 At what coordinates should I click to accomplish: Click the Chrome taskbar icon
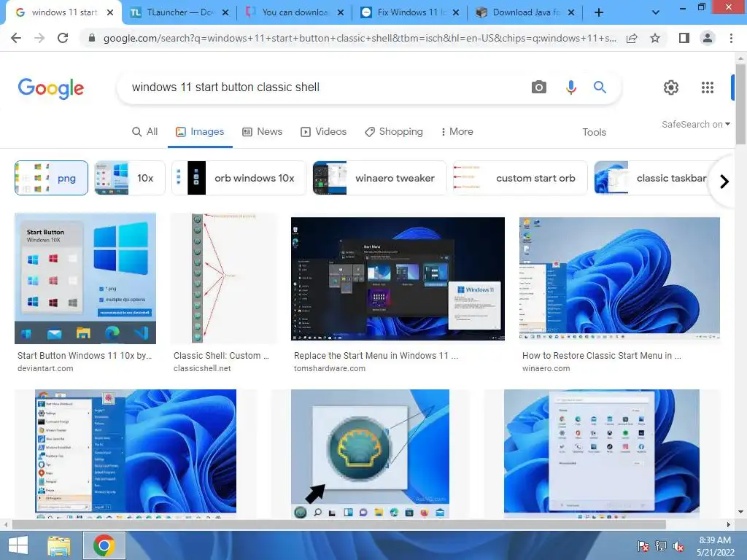pyautogui.click(x=104, y=545)
